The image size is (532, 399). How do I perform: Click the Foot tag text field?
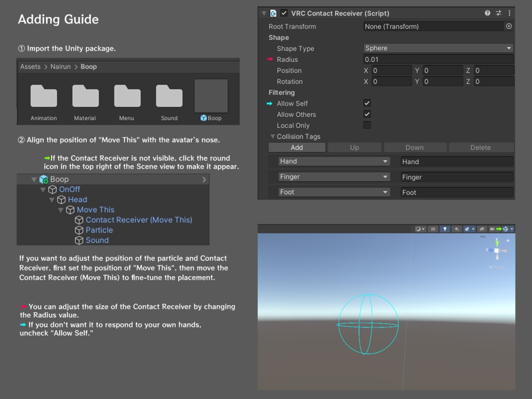(x=457, y=192)
